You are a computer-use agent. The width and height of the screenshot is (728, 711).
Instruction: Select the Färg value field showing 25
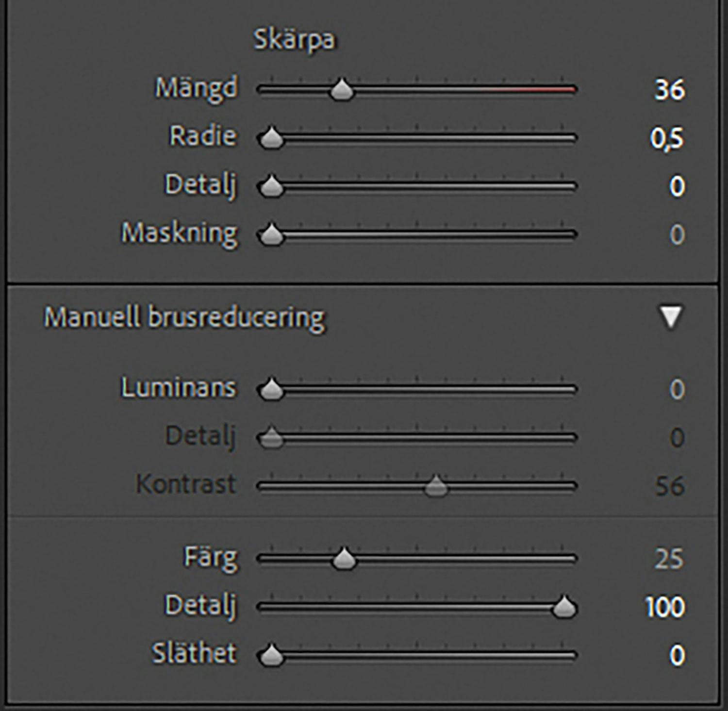pos(669,559)
